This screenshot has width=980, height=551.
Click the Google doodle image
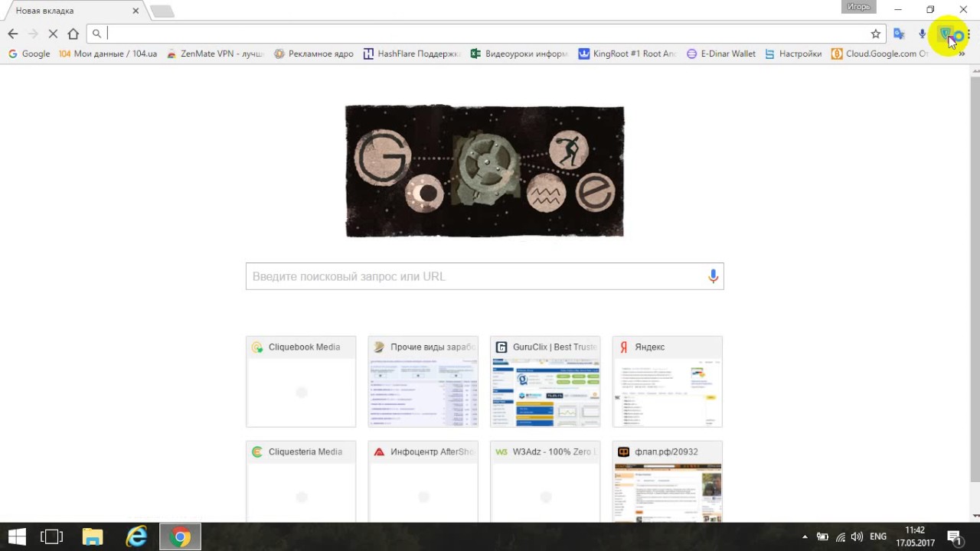(x=485, y=171)
